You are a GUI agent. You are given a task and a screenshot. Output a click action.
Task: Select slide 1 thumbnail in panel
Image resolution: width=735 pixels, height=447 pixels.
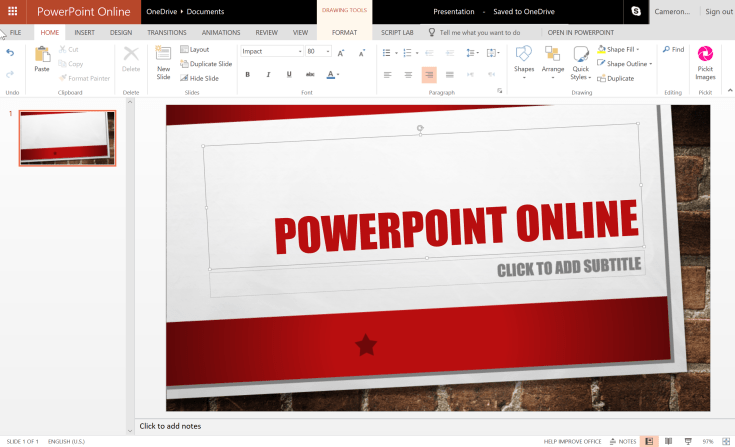point(67,138)
